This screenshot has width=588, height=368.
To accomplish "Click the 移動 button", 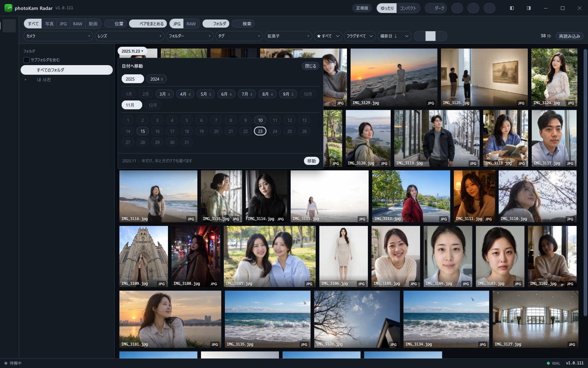I will [312, 161].
